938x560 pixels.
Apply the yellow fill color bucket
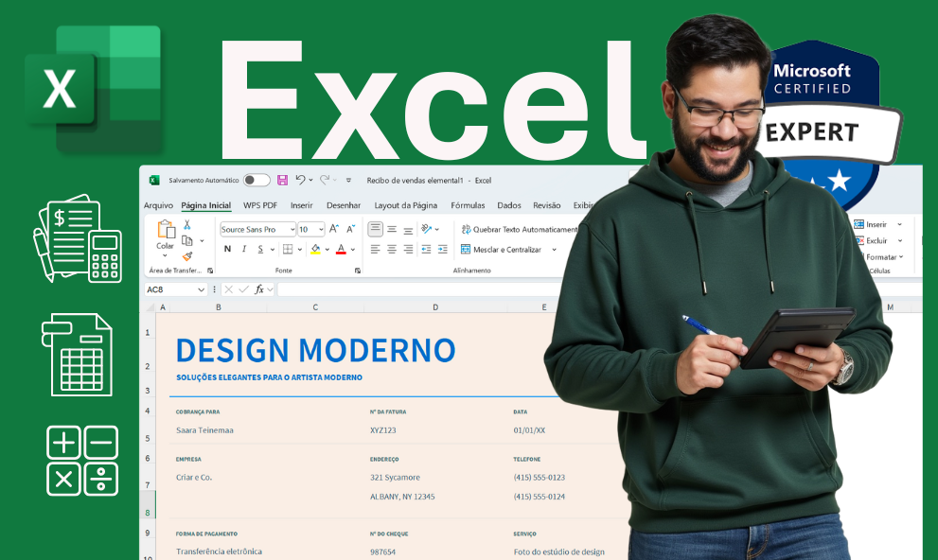point(315,249)
